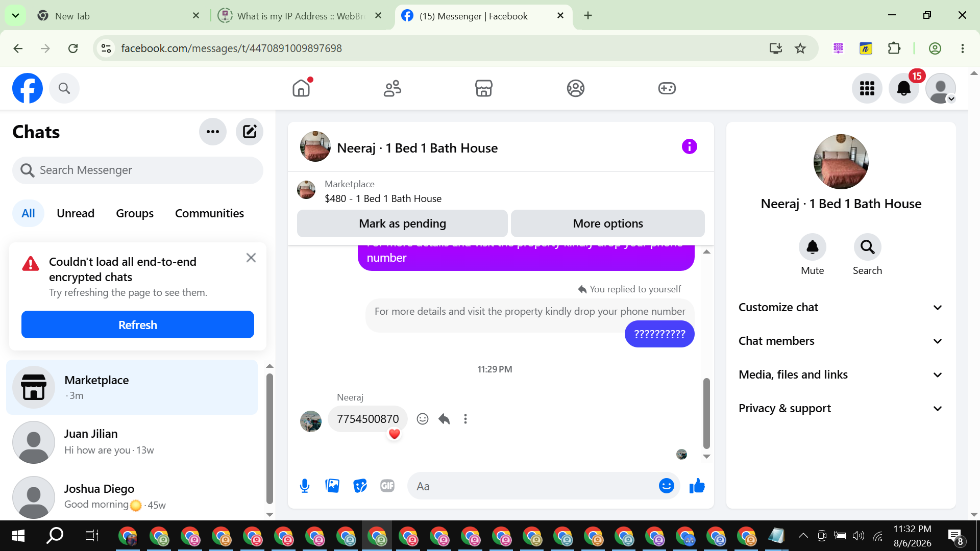Open Facebook search magnifier icon
Image resolution: width=980 pixels, height=551 pixels.
click(x=64, y=88)
